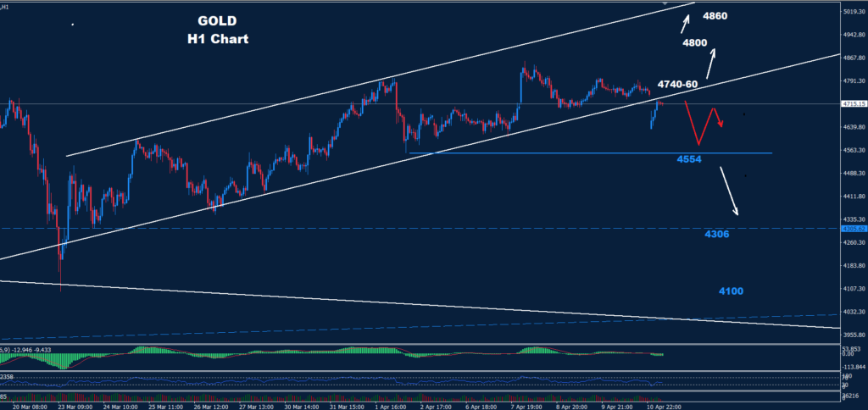Select the 4740-60 resistance label
Viewport: 868px width, 410px height.
coord(677,85)
